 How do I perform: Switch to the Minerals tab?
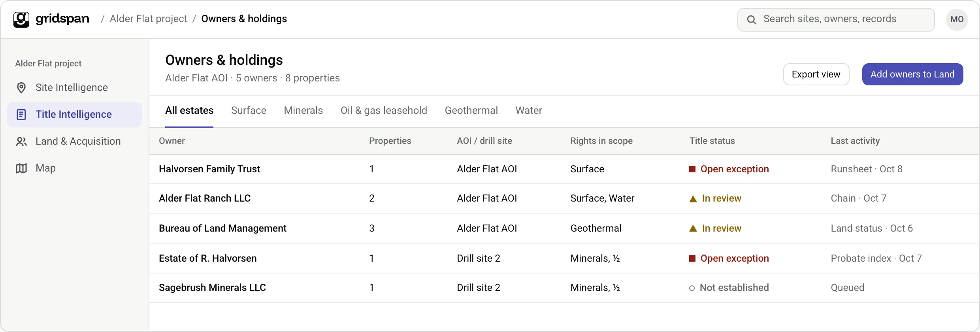click(303, 110)
